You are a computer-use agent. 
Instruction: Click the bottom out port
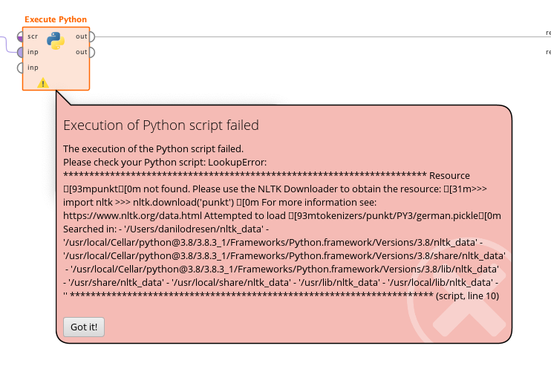[x=92, y=52]
